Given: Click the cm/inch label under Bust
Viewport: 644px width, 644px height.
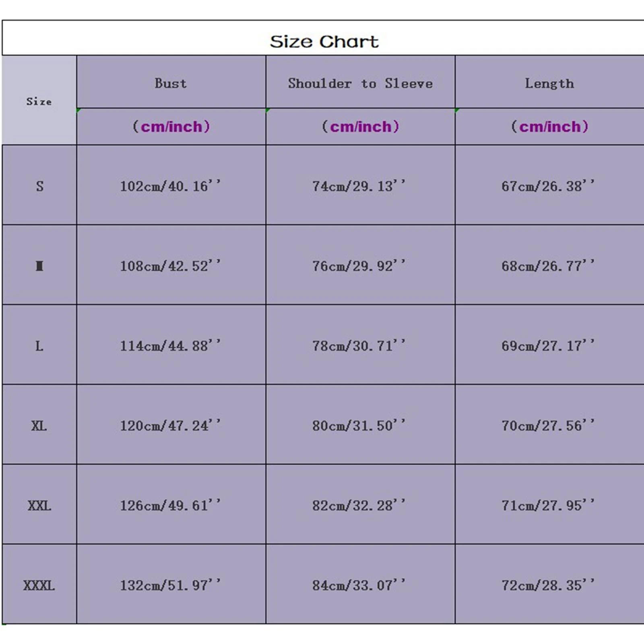Looking at the screenshot, I should (171, 127).
